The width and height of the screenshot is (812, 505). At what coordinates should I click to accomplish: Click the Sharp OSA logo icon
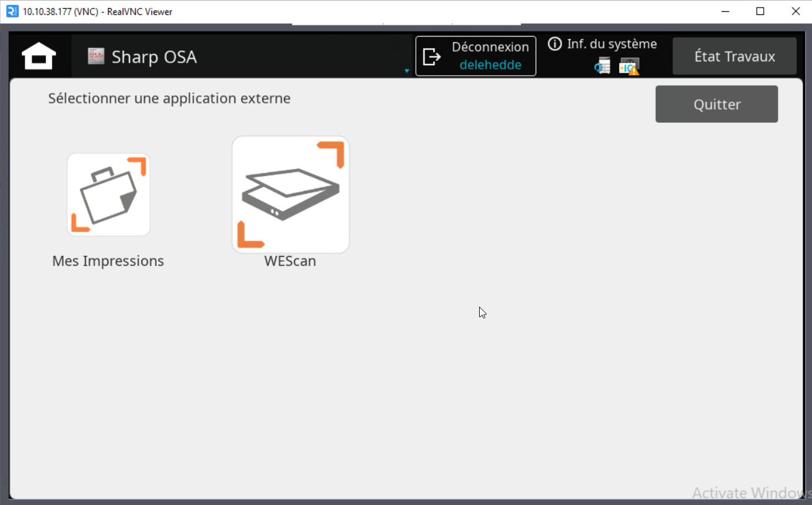[x=95, y=56]
